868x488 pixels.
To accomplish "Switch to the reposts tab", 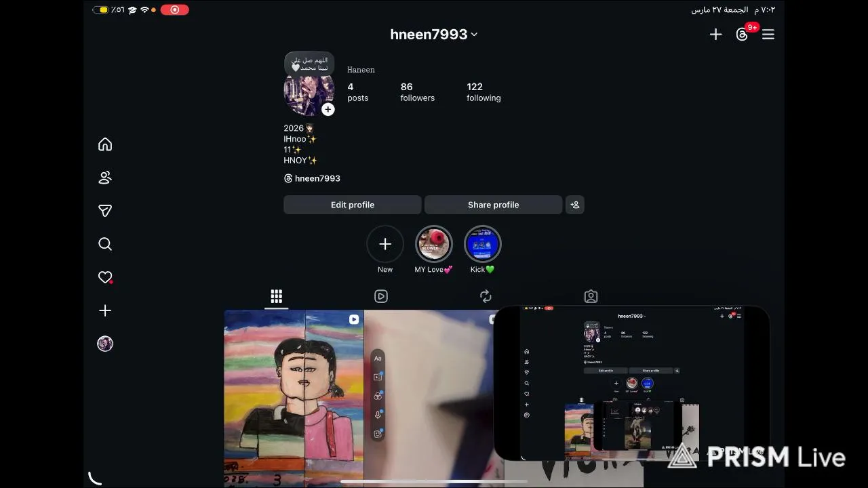I will coord(486,296).
